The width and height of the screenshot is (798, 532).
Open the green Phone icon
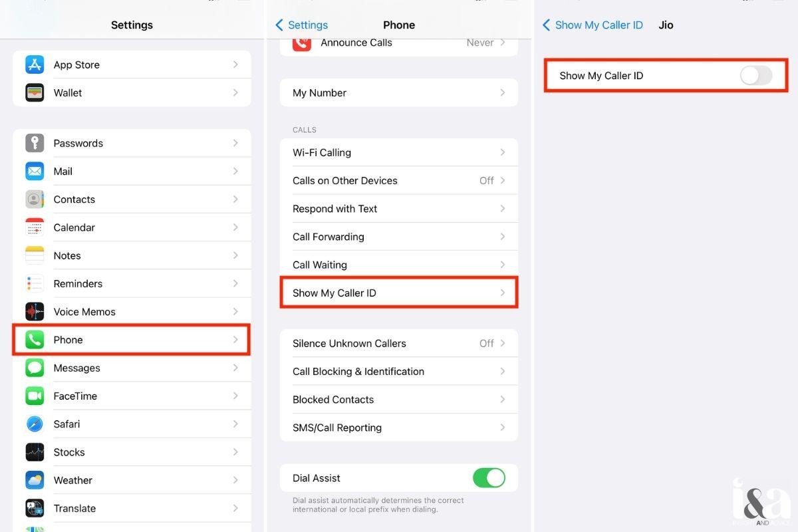[35, 340]
